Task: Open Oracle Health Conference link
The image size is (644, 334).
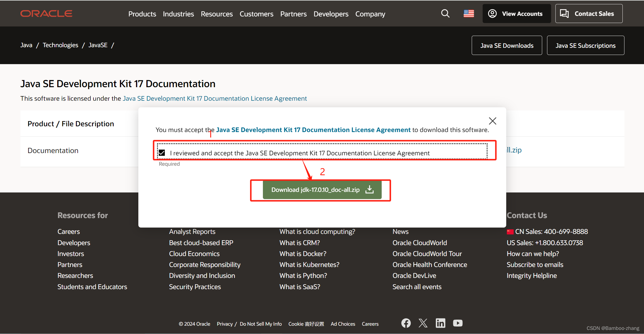Action: (430, 265)
